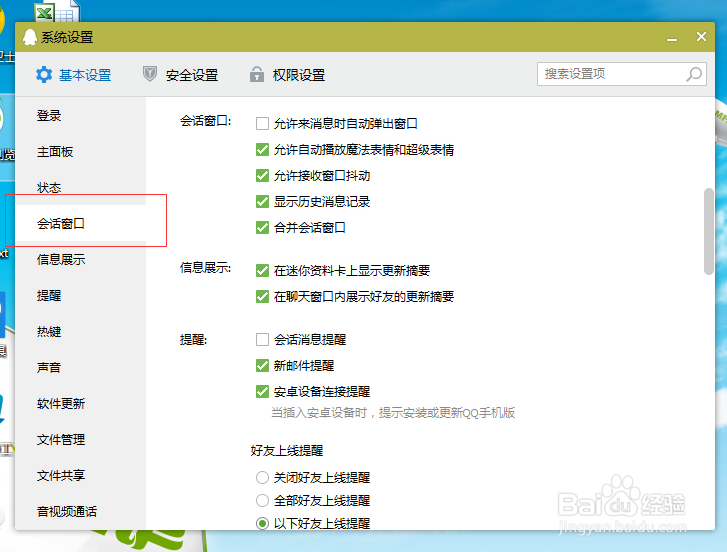The image size is (727, 552).
Task: Open the 基本设置 tab
Action: [74, 75]
